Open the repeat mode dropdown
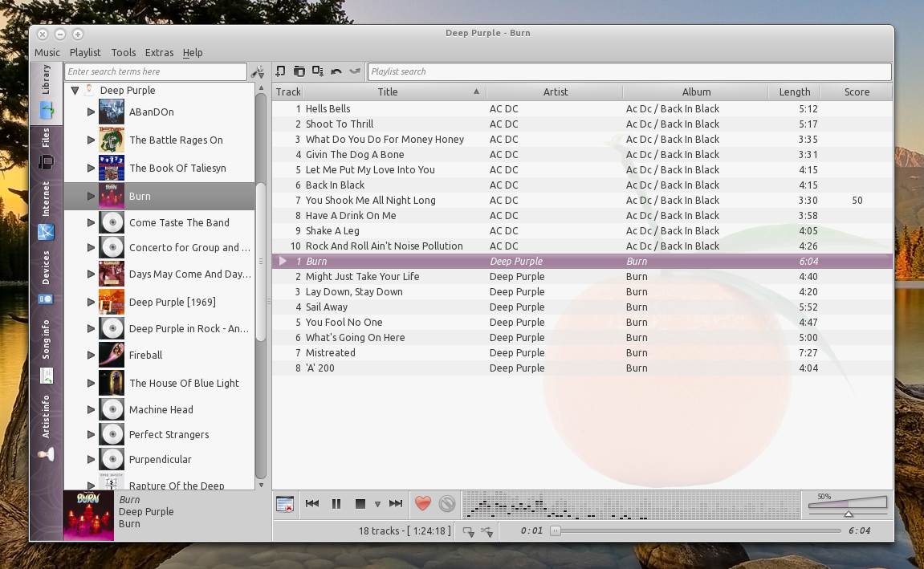This screenshot has height=569, width=924. pyautogui.click(x=469, y=531)
